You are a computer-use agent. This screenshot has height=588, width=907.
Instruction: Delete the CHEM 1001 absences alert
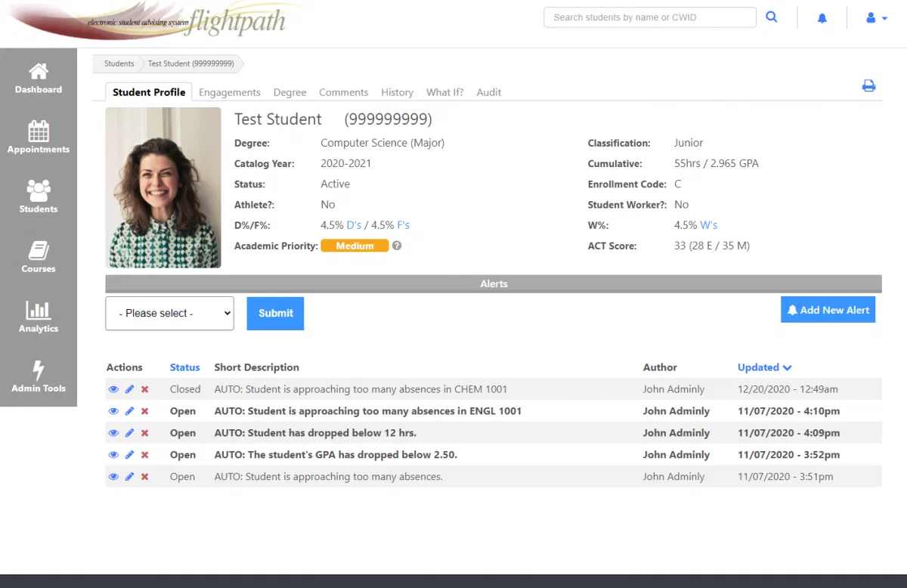coord(145,389)
